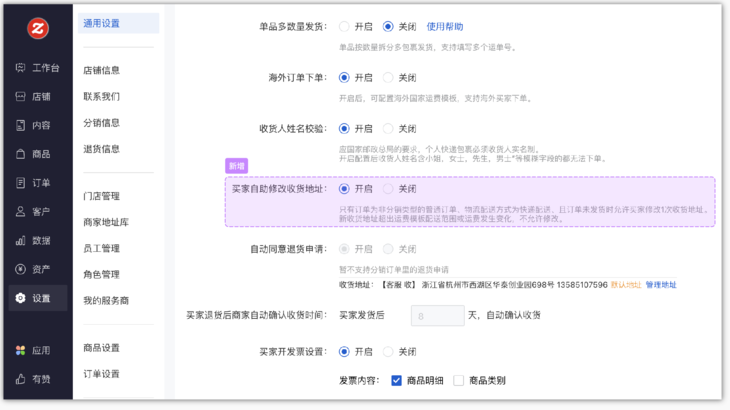Open 店铺信息 in settings menu

pos(101,70)
